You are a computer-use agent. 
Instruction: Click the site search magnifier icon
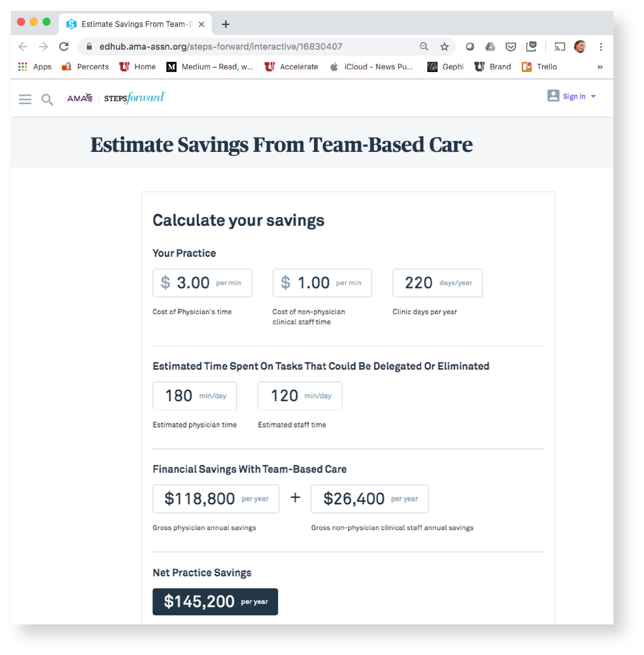47,100
